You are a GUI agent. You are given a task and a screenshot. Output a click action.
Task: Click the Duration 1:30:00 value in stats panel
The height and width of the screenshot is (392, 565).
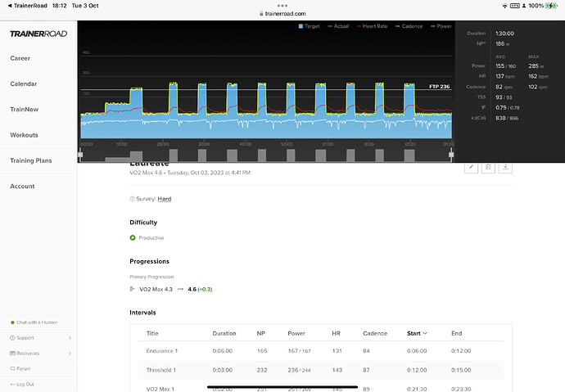click(505, 33)
